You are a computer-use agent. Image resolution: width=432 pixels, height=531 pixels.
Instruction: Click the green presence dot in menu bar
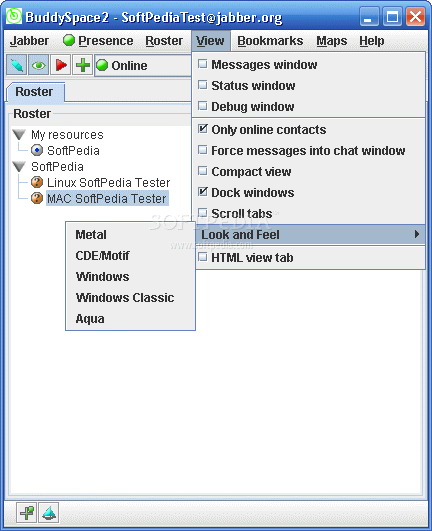tap(69, 40)
